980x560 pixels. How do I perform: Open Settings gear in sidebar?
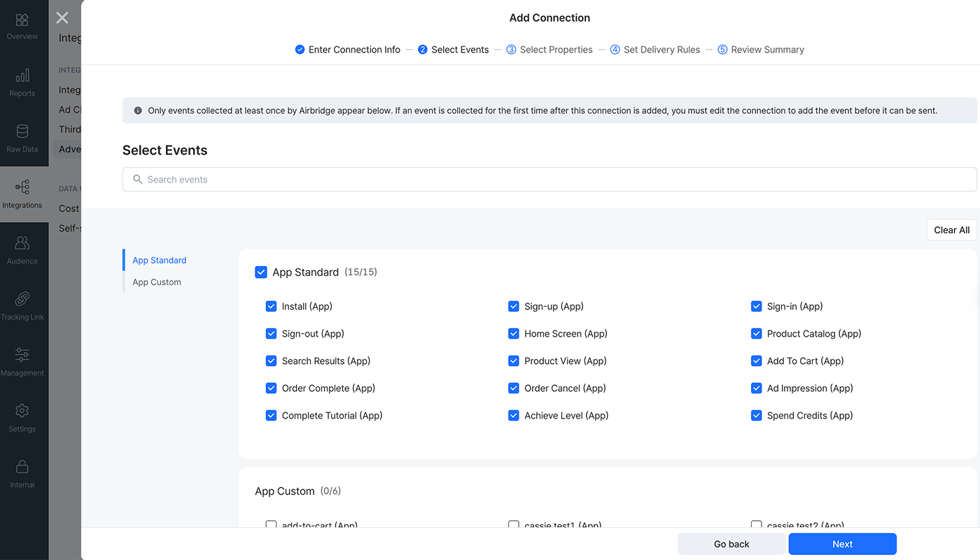coord(22,417)
